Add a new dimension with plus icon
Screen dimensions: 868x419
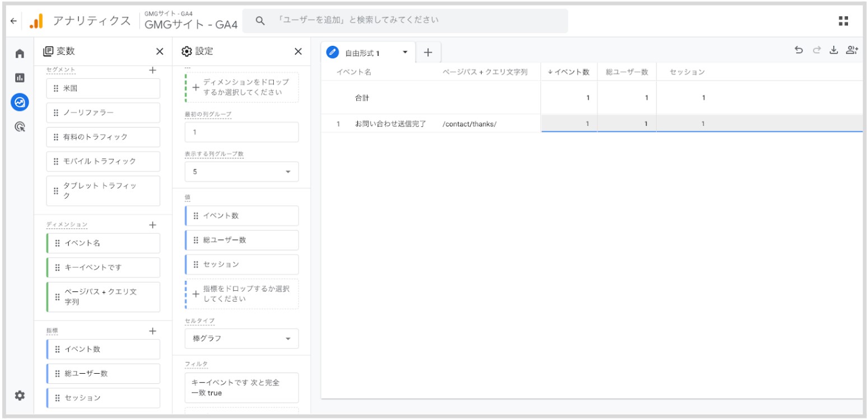(x=152, y=225)
